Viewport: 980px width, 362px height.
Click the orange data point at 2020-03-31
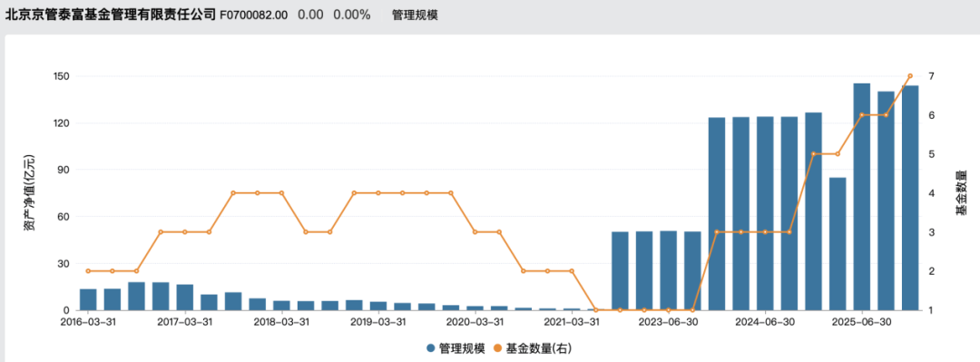[475, 232]
